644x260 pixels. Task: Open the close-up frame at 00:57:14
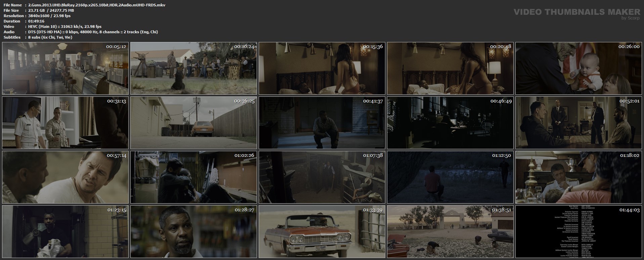click(x=65, y=177)
